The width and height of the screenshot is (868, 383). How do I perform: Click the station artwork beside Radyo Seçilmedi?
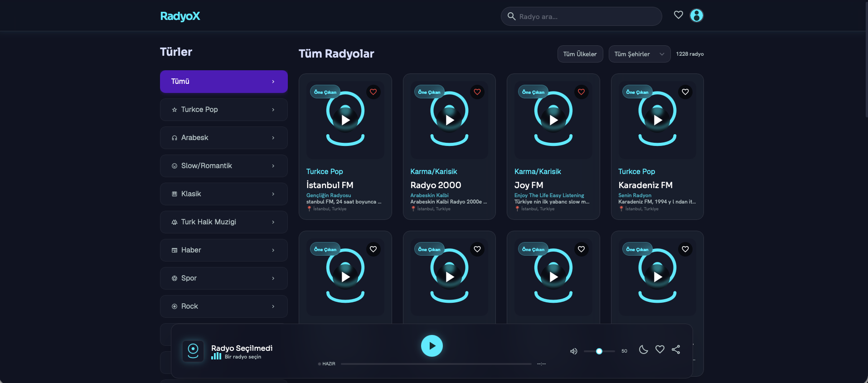click(193, 351)
